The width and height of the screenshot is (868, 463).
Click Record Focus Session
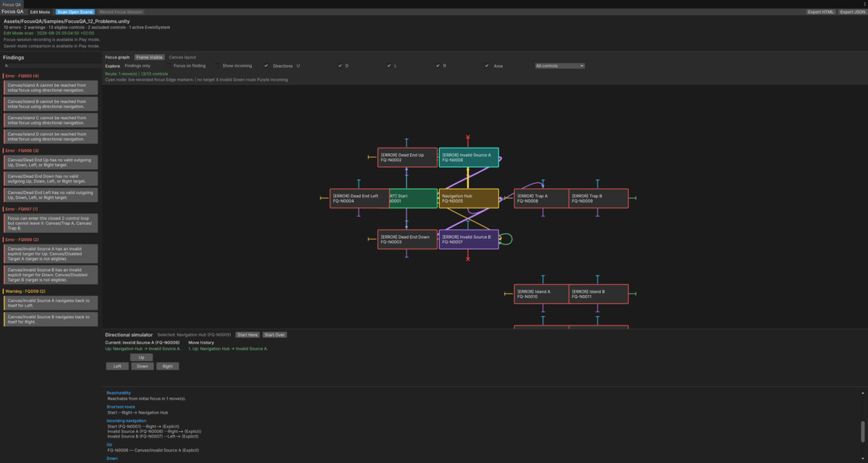tap(121, 12)
